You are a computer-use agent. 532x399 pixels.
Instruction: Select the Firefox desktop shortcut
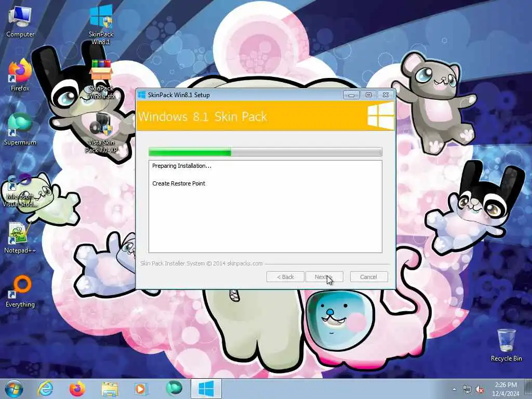20,75
